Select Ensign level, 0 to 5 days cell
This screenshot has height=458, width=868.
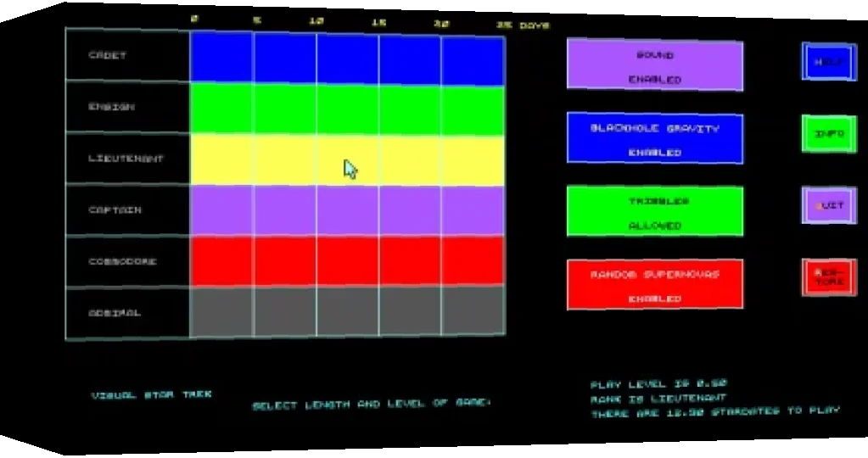click(221, 108)
